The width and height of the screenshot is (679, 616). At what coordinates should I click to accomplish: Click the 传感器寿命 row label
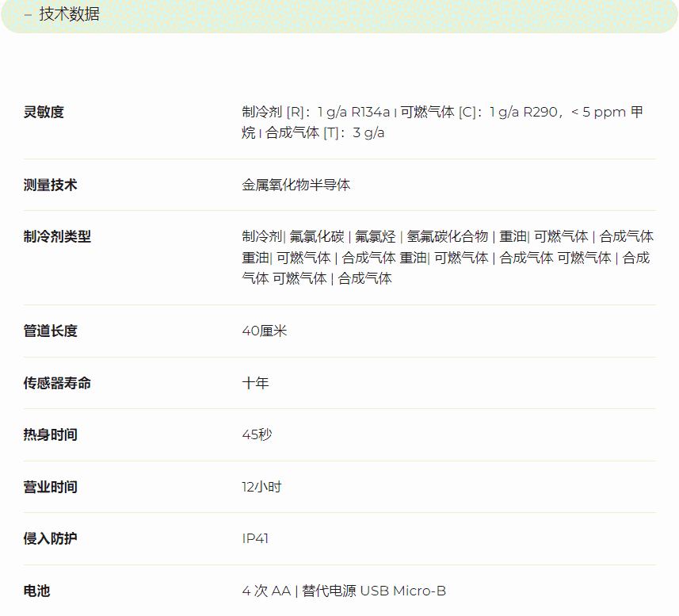57,383
